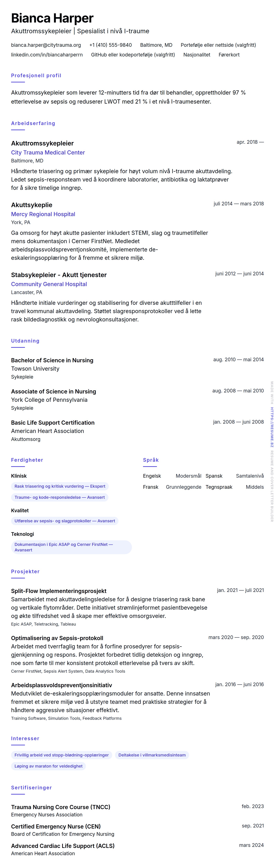Click the Løping av maraton for veldedighet tag
This screenshot has width=275, height=868.
pyautogui.click(x=48, y=766)
